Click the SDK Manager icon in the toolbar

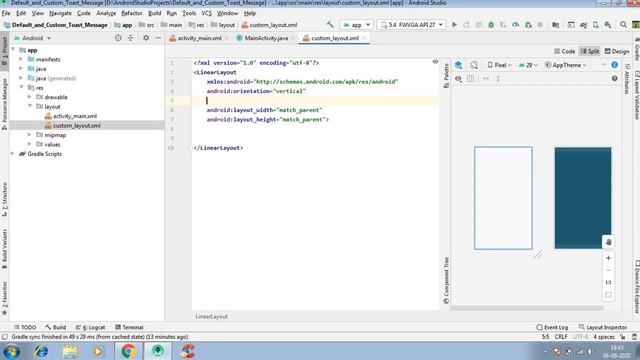(x=608, y=25)
